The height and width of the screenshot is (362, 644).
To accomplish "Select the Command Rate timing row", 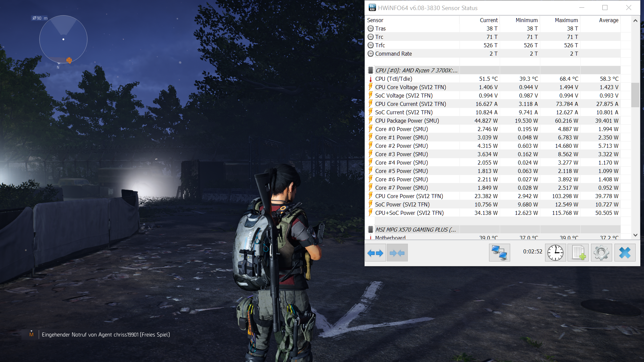I will [x=393, y=54].
